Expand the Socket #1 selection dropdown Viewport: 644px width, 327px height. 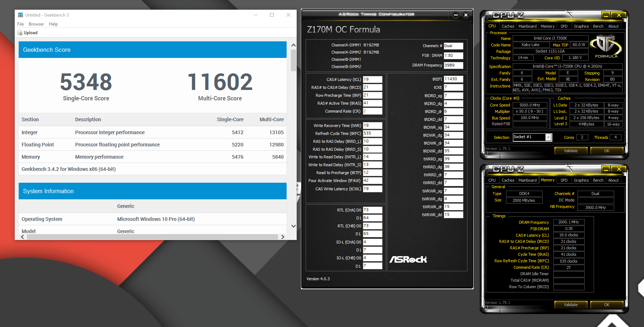[548, 137]
